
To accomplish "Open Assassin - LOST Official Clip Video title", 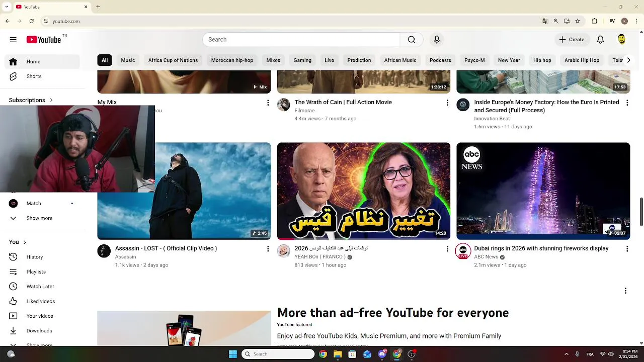I will [166, 248].
